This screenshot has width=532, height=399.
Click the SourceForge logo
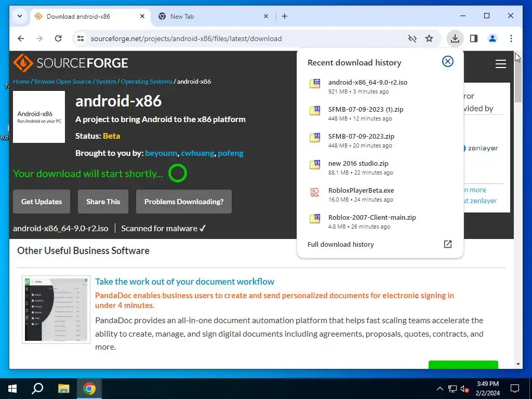click(71, 63)
